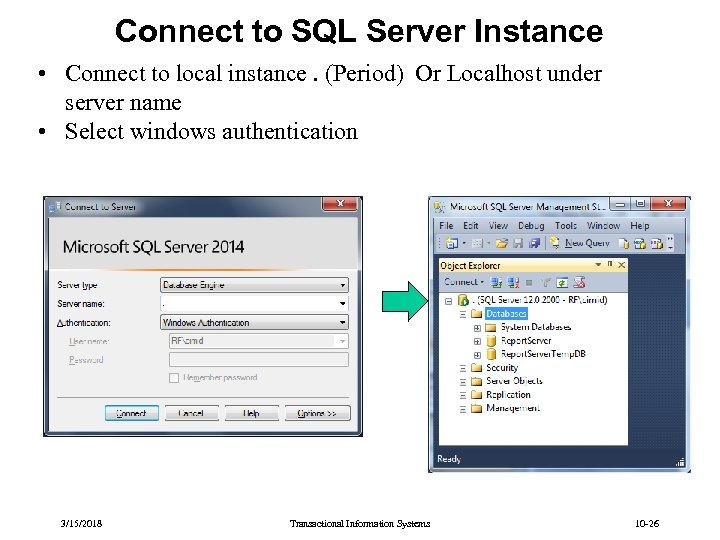Open the Tools menu
This screenshot has height=540, width=720.
(x=565, y=225)
